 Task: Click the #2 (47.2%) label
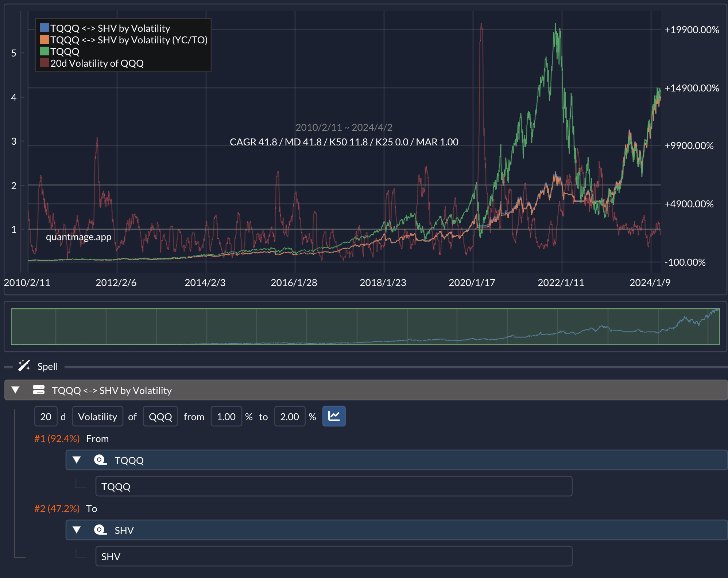57,508
